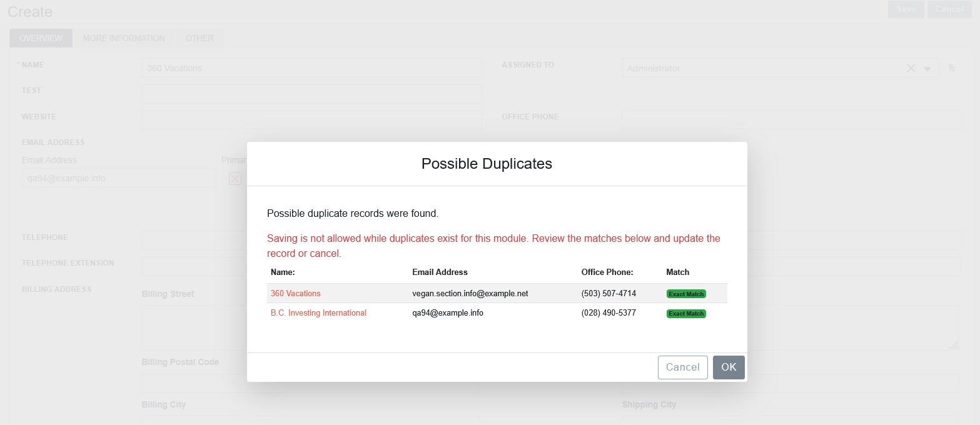Click the Cancel button at page top
The image size is (980, 425).
[x=950, y=9]
